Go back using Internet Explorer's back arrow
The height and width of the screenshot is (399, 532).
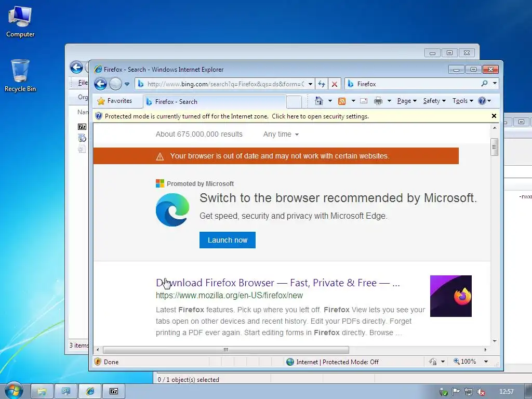100,84
